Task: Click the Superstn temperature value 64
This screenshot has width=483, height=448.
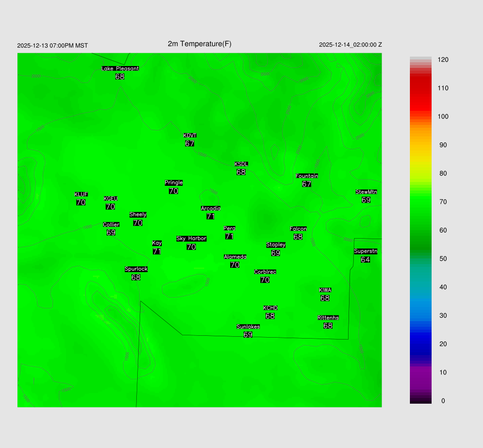Action: [x=366, y=259]
